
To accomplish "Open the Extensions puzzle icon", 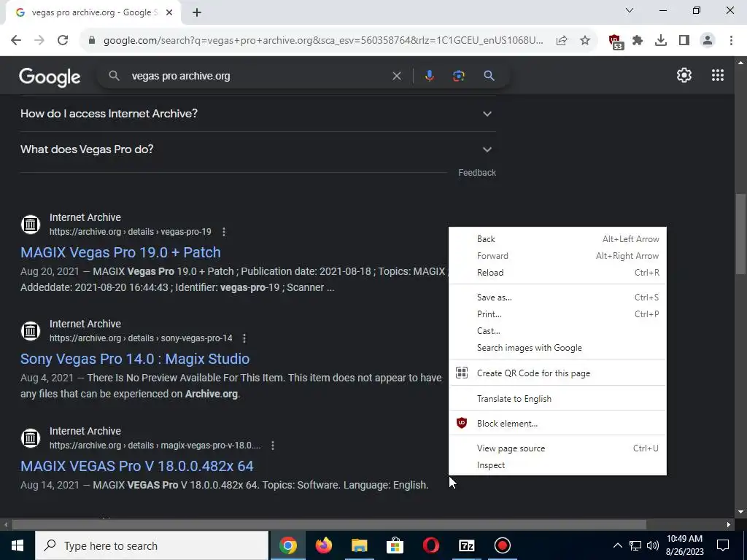I will coord(638,41).
